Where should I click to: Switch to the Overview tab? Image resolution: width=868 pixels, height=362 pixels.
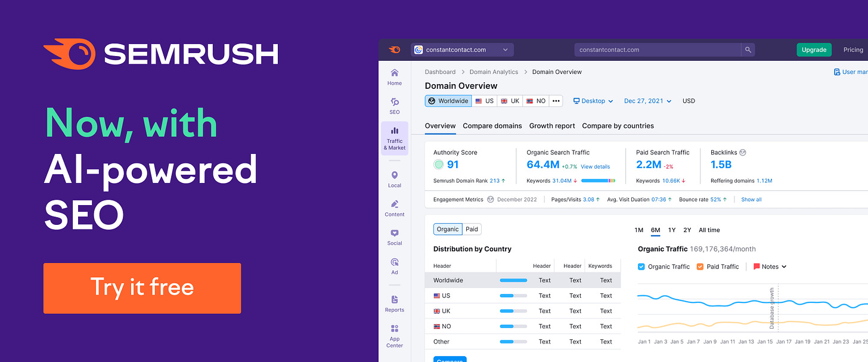(441, 126)
